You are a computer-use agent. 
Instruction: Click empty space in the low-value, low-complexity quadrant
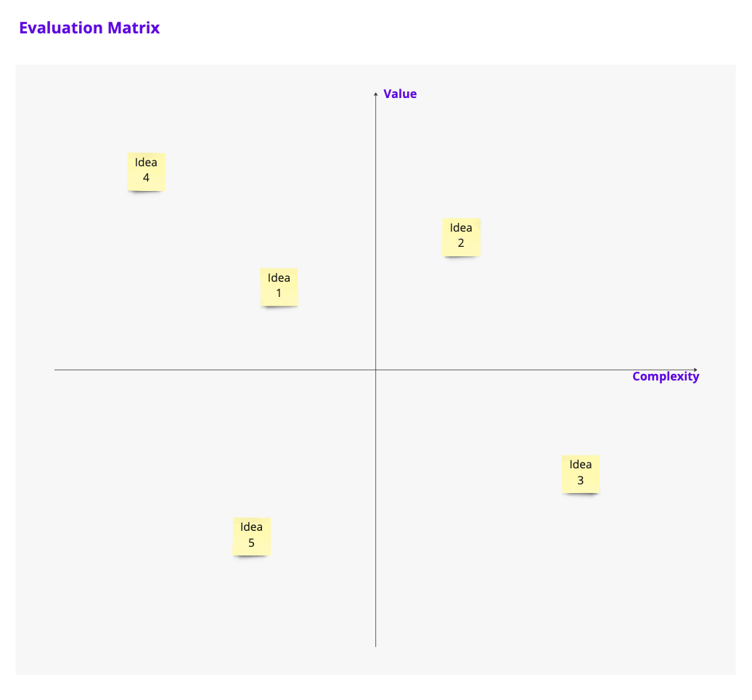145,472
